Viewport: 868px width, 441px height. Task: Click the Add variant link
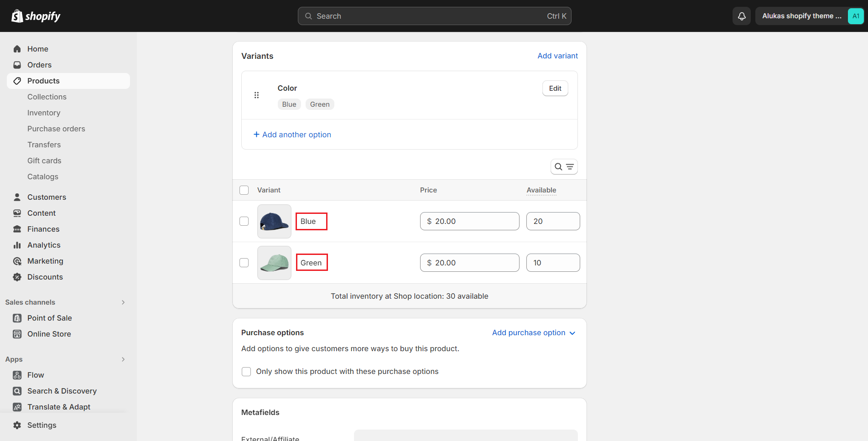[x=557, y=56]
